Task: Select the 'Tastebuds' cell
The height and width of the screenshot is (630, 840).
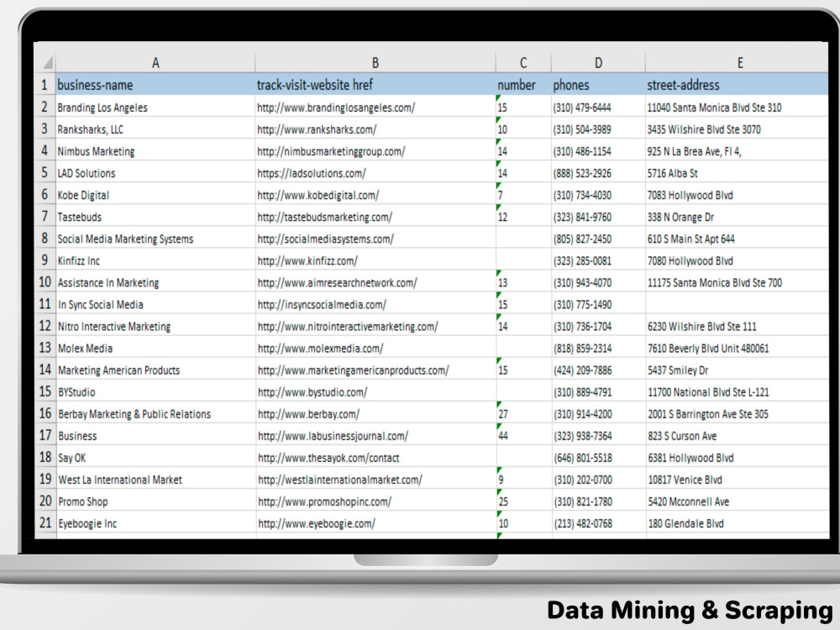Action: (155, 217)
